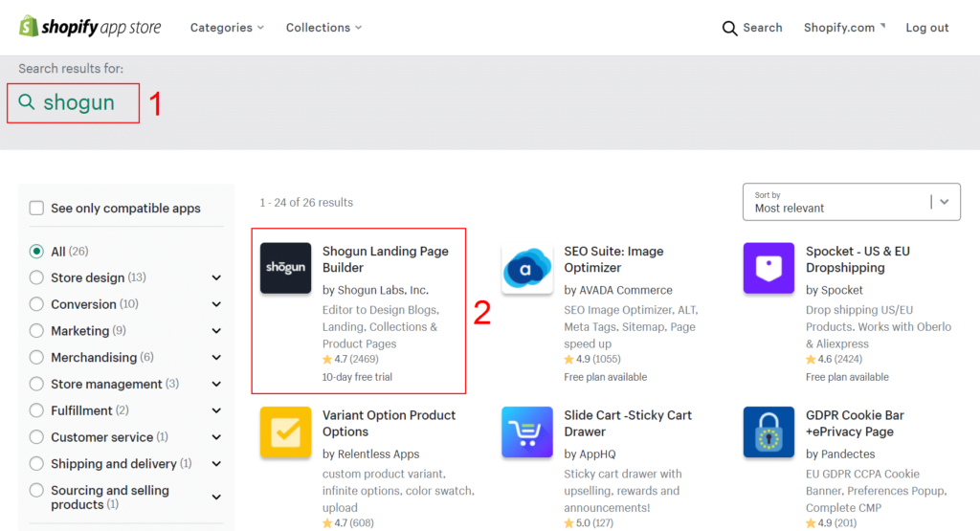Viewport: 980px width, 531px height.
Task: Select the Marketing radio filter
Action: 36,331
